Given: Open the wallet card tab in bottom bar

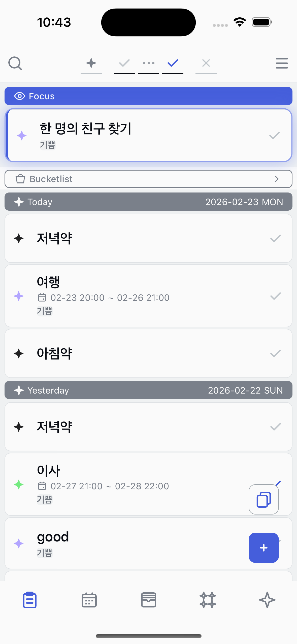Looking at the screenshot, I should pos(148,600).
